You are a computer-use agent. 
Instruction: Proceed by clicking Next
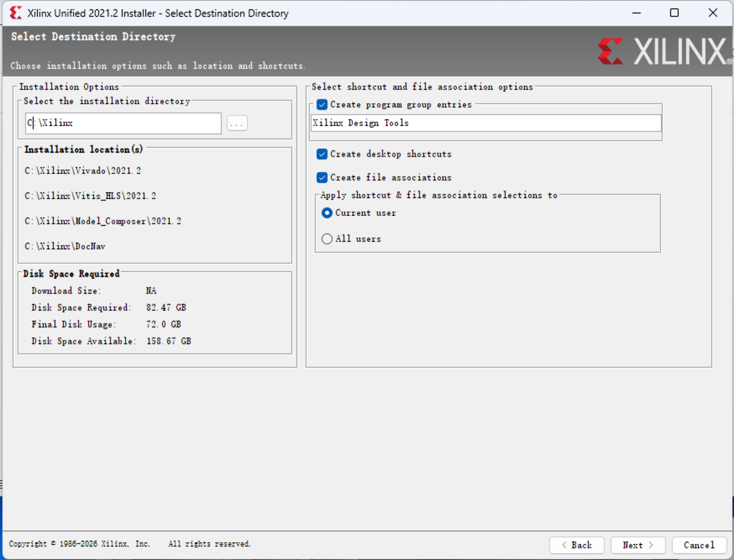click(x=637, y=545)
